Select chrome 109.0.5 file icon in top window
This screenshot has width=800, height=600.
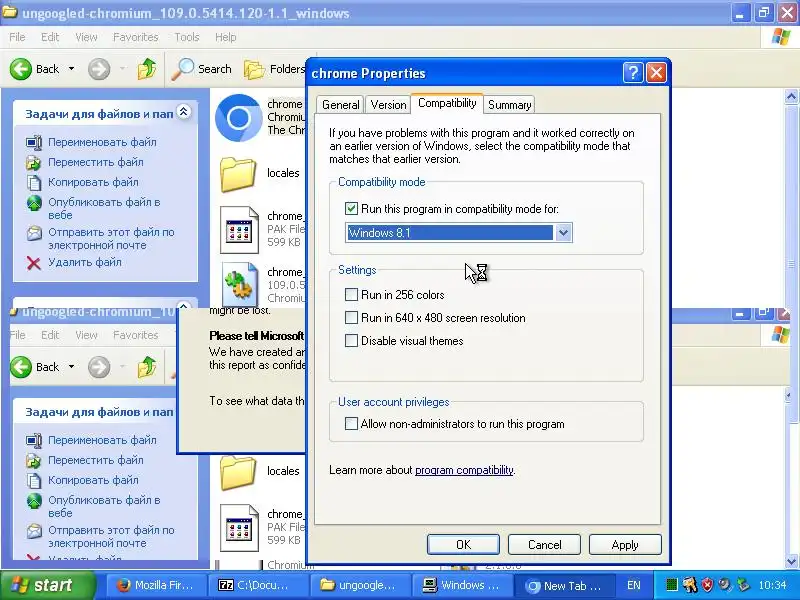[239, 284]
